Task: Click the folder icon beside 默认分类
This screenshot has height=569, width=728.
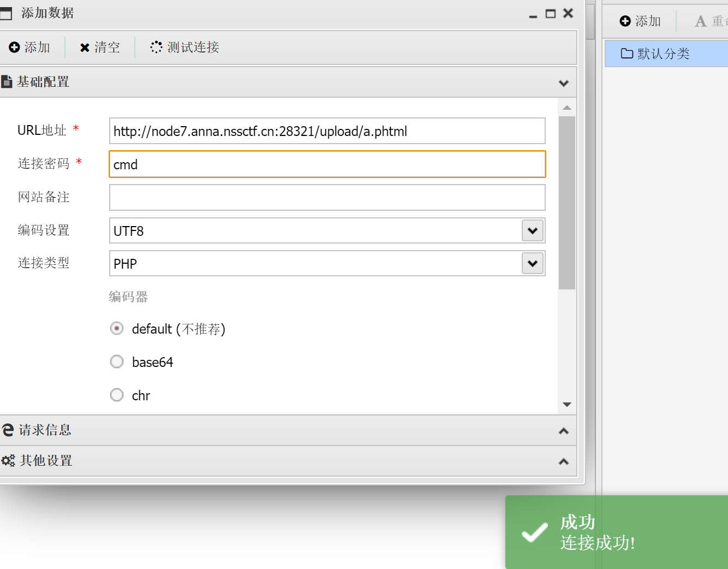Action: [x=627, y=54]
